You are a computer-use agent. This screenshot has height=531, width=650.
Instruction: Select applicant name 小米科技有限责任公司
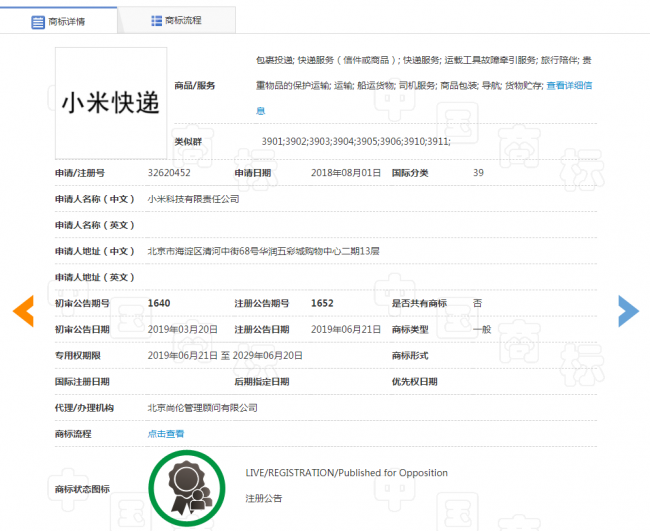click(x=194, y=199)
